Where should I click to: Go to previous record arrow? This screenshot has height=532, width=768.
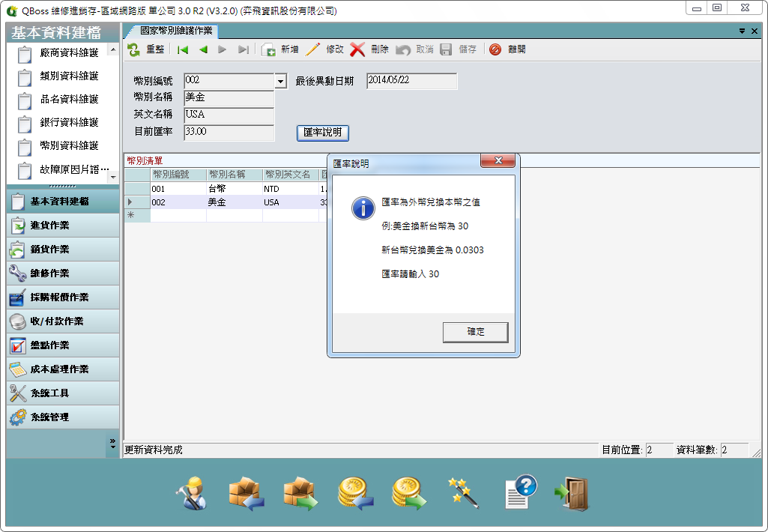[x=203, y=49]
